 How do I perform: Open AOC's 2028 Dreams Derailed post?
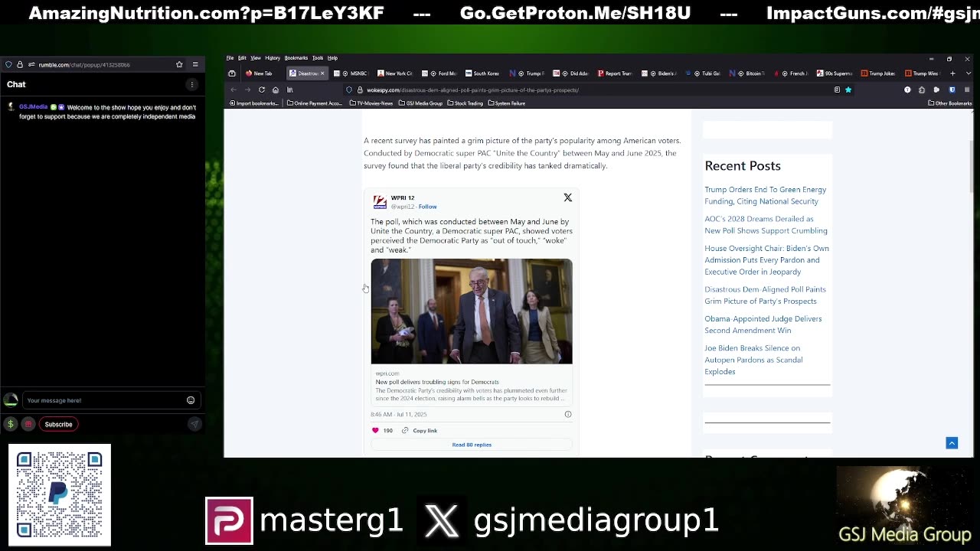point(766,224)
